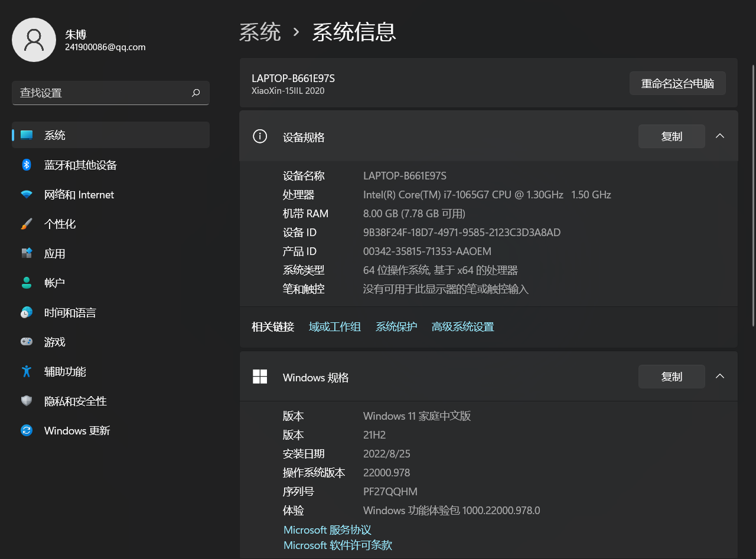Click the 体验 value Windows 功能体验包

coord(451,511)
